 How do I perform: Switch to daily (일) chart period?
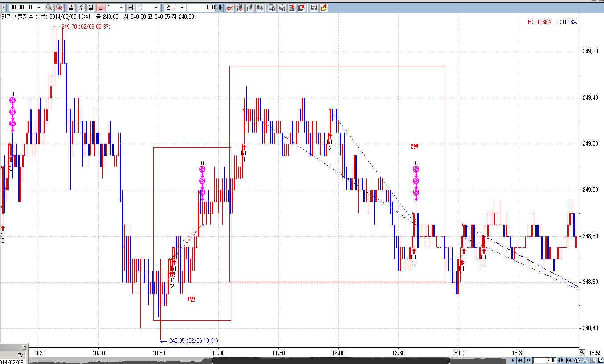71,8
